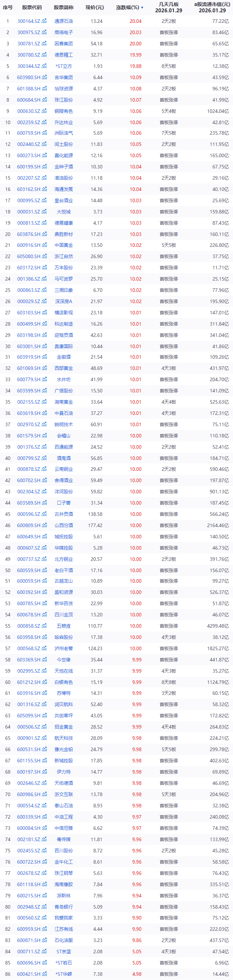Click the chart icon next to 300164.SZ
The width and height of the screenshot is (233, 980).
(x=45, y=21)
